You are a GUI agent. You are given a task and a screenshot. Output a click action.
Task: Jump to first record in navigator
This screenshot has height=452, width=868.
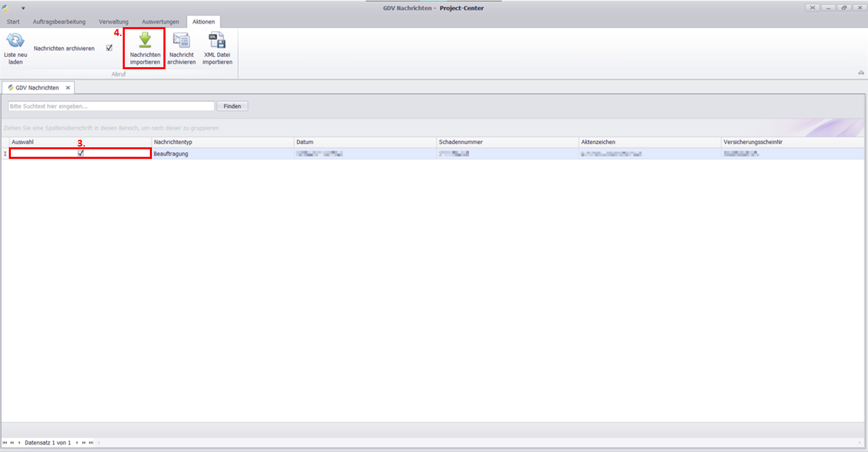(5, 442)
